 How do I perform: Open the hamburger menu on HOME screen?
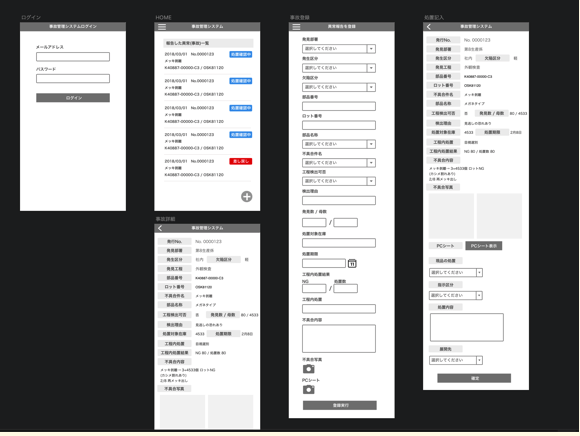point(162,27)
